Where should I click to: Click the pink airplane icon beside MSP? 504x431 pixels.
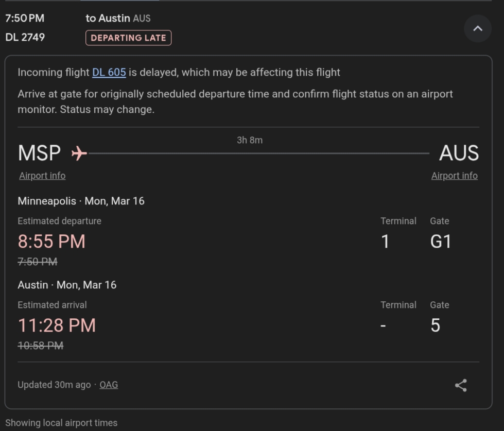coord(79,153)
